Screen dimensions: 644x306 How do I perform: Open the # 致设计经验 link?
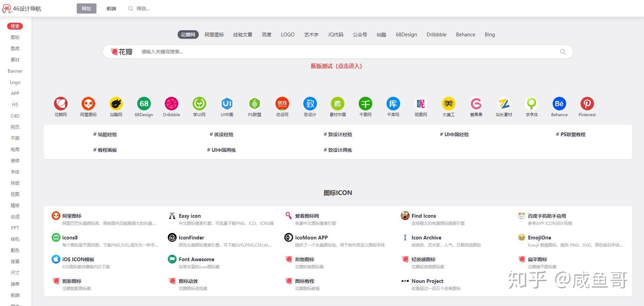click(338, 134)
